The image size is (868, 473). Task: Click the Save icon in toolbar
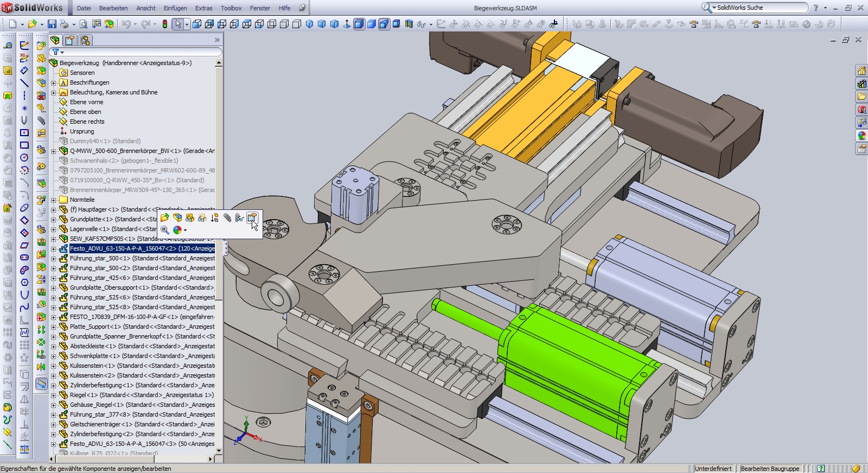point(52,24)
